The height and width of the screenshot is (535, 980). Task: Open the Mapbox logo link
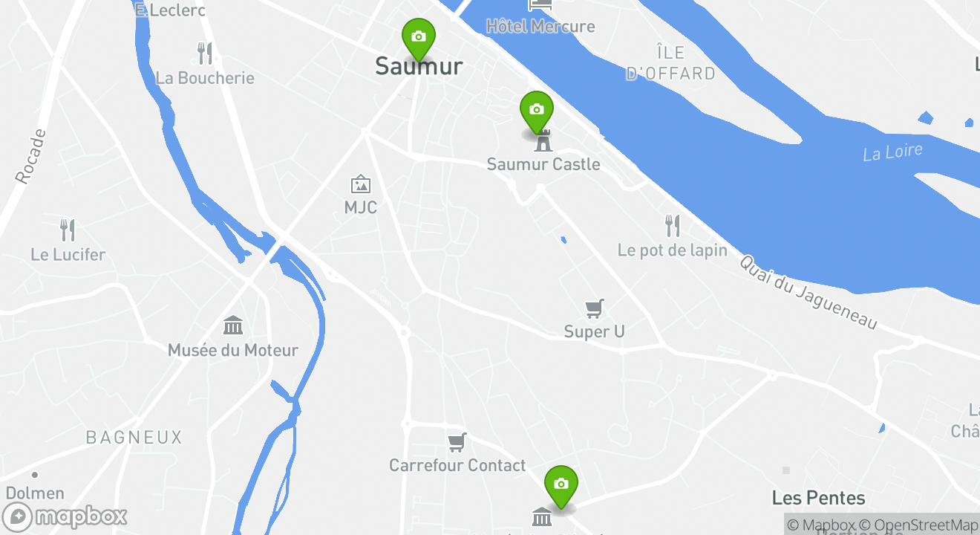click(x=65, y=516)
